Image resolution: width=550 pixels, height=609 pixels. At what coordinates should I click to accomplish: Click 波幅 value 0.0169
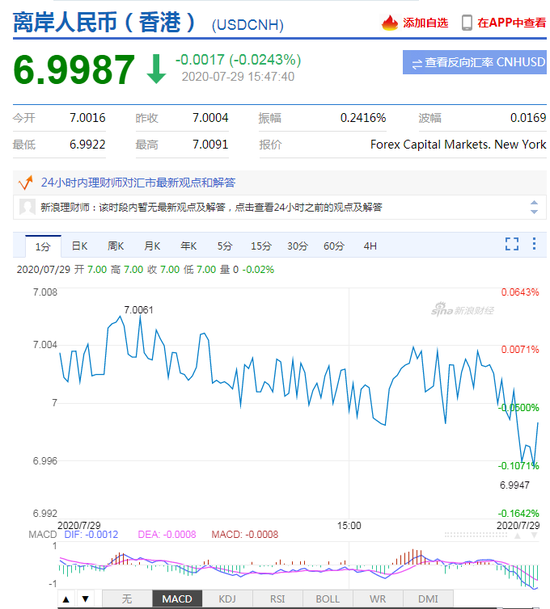tap(528, 118)
